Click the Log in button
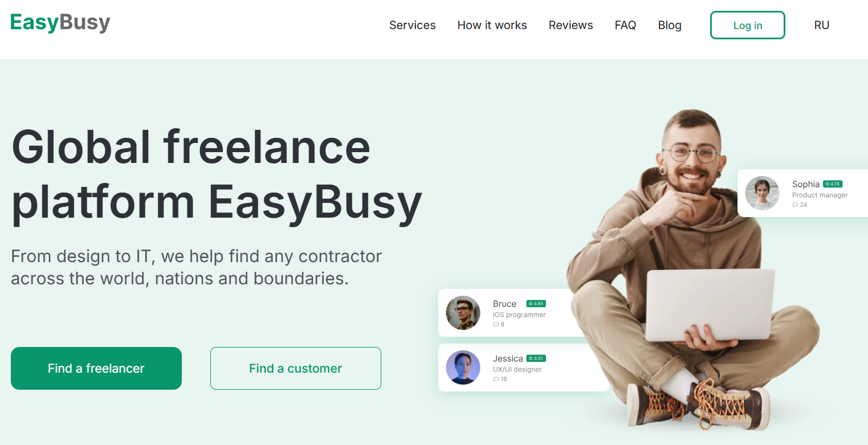The width and height of the screenshot is (868, 445). [748, 25]
